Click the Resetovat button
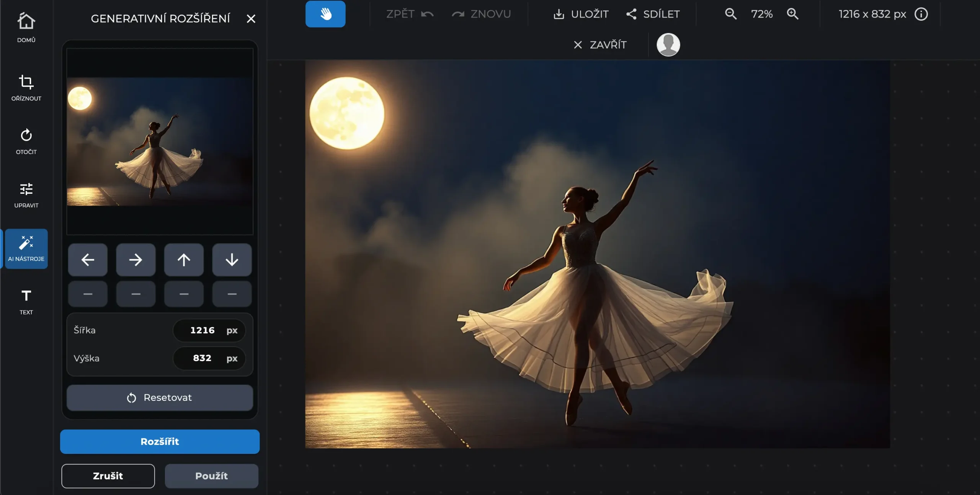Screen dimensions: 980x495 (160, 398)
